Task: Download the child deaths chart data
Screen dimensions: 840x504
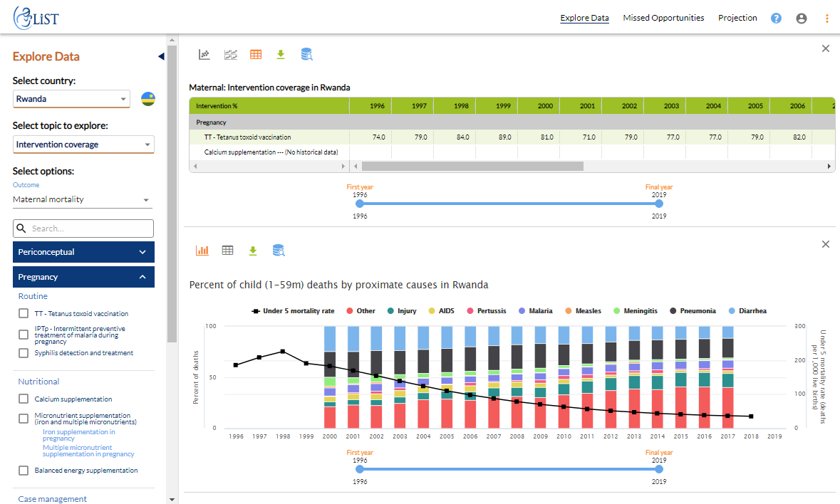Action: click(x=253, y=251)
